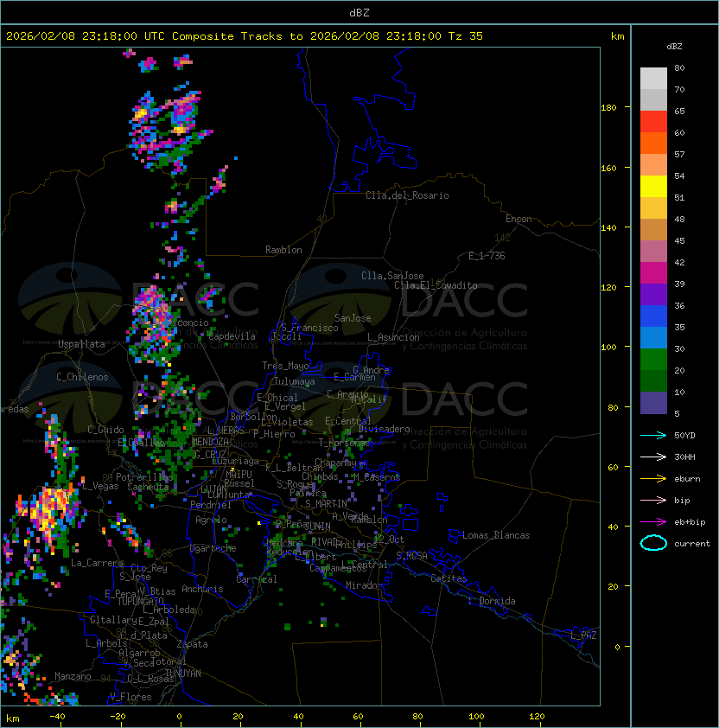Click the cyan 50YD arrow in legend
This screenshot has height=728, width=719.
653,436
